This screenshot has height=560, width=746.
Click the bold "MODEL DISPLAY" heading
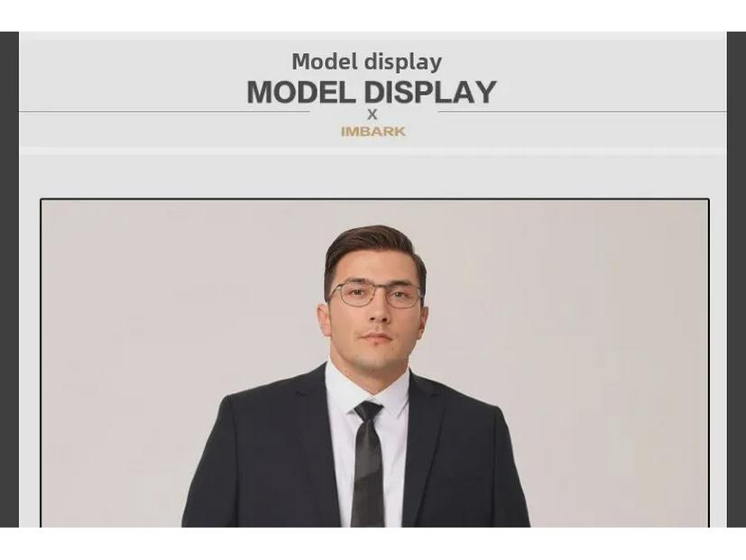point(372,92)
